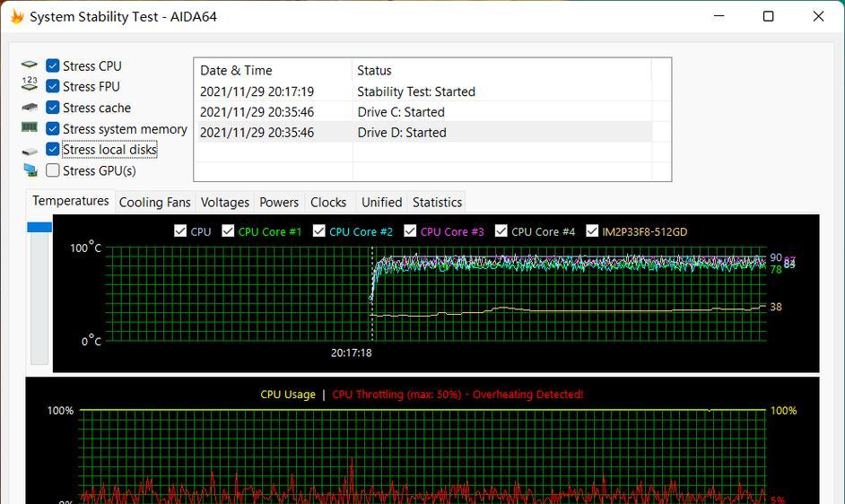Click the 90 degree CPU temperature reading
This screenshot has height=504, width=845.
pyautogui.click(x=776, y=257)
